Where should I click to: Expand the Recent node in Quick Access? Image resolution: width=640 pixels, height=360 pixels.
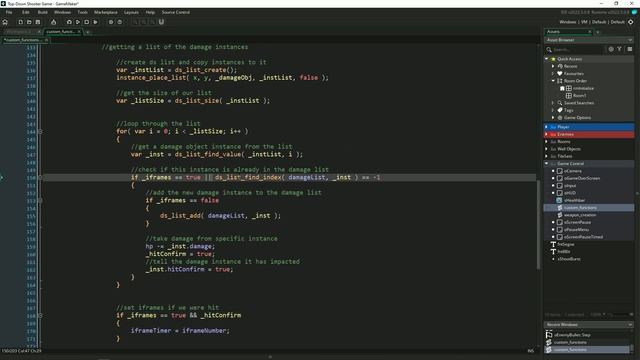click(x=553, y=66)
